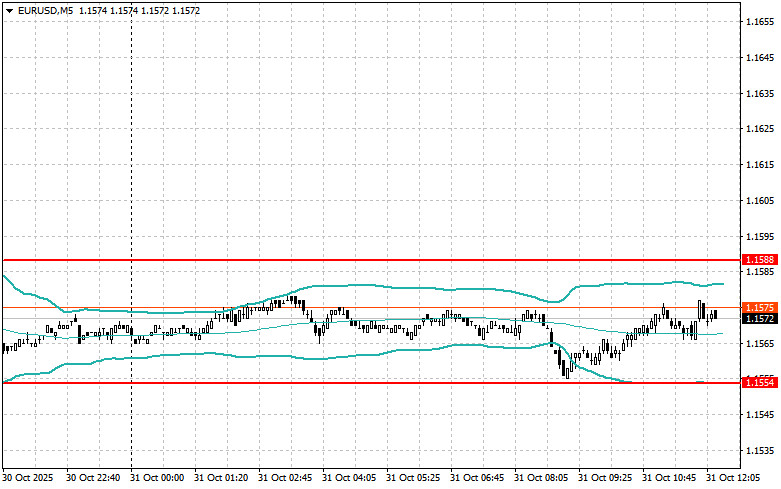Click the 1.1565 price scale value
The width and height of the screenshot is (781, 489).
click(x=760, y=344)
